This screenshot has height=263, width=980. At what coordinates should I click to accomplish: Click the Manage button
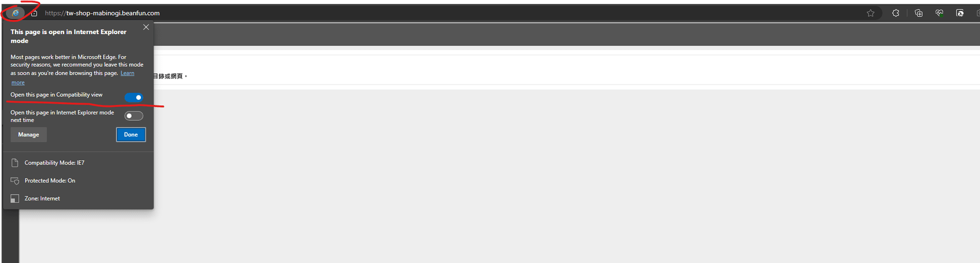tap(29, 135)
